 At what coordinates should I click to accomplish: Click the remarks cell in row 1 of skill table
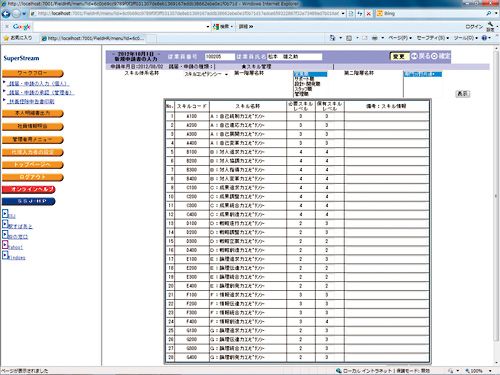[387, 116]
